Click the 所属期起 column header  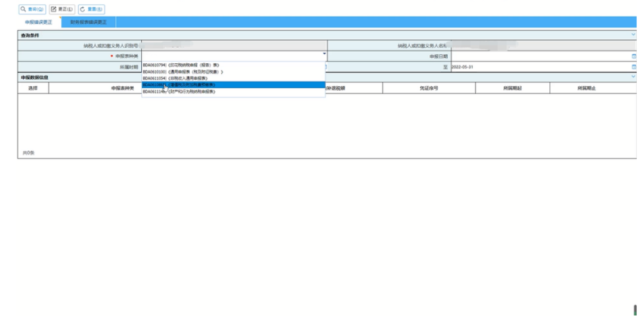point(513,88)
